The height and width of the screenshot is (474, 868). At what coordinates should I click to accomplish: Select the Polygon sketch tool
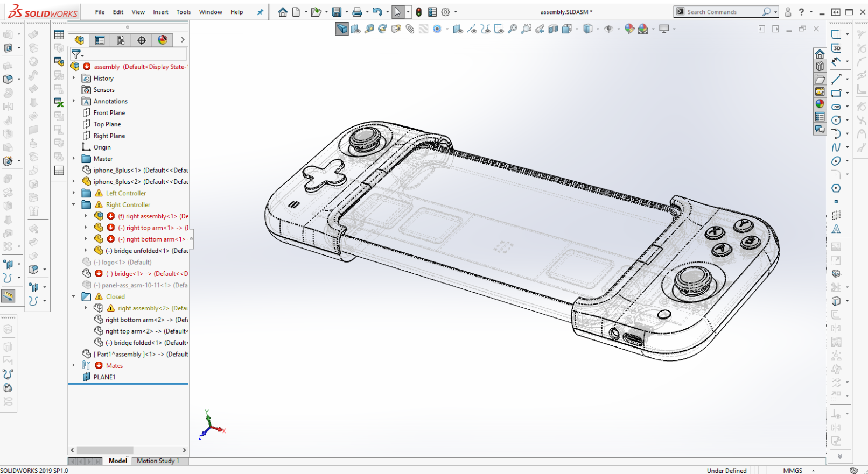click(836, 188)
